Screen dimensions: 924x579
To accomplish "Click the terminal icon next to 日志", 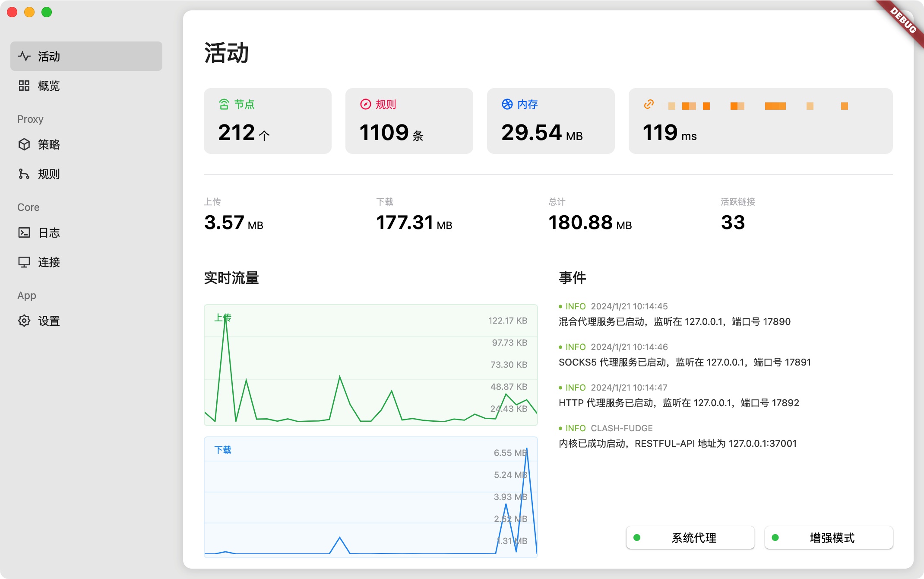I will point(24,232).
